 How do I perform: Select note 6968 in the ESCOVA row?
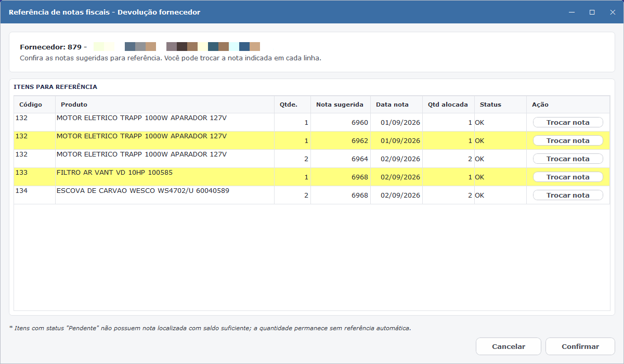coord(341,196)
